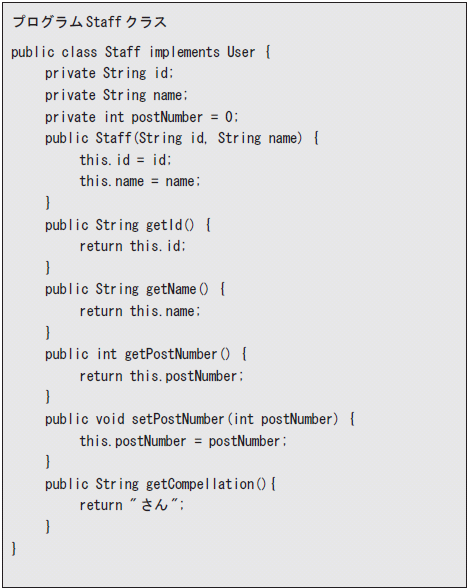
Task: Click the Staff constructor signature line
Action: [182, 138]
